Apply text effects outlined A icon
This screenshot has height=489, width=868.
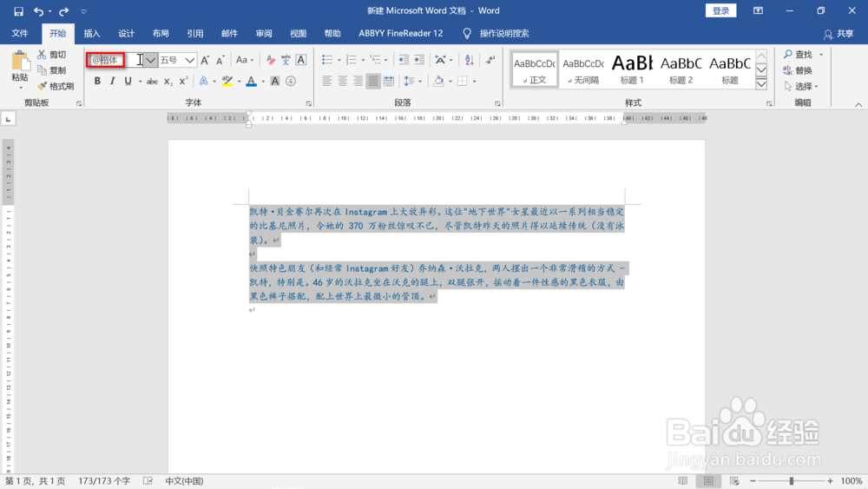tap(204, 82)
